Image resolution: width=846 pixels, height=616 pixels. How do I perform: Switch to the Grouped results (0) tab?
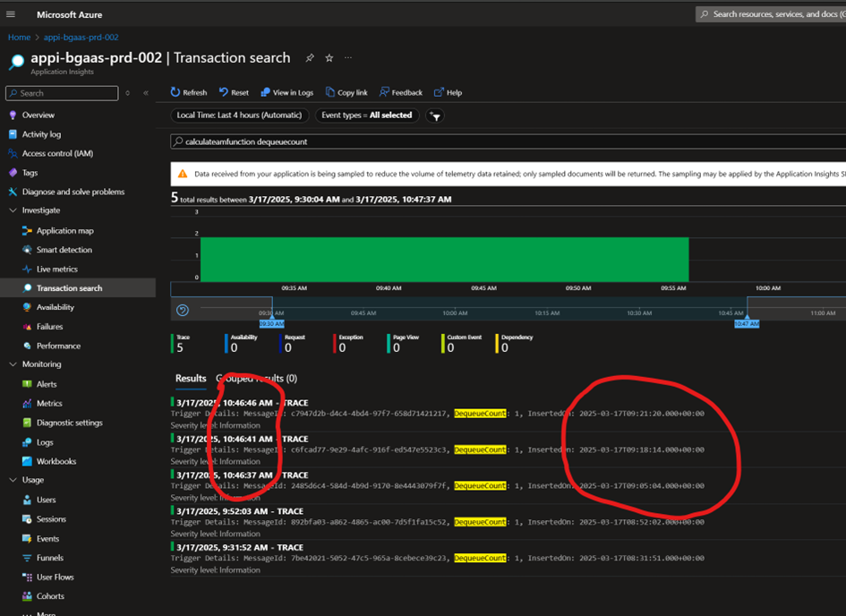coord(256,379)
